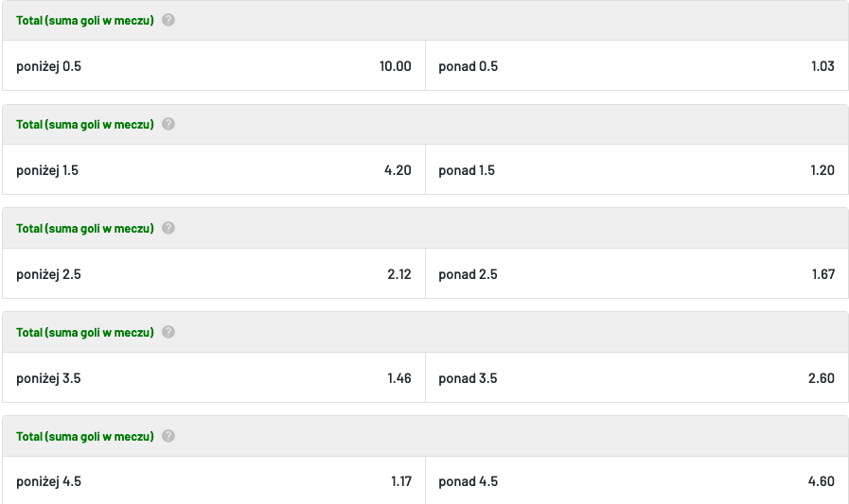Bet on poniżej 4.5 at 1.17
Viewport: 849px width, 504px height.
click(x=214, y=480)
